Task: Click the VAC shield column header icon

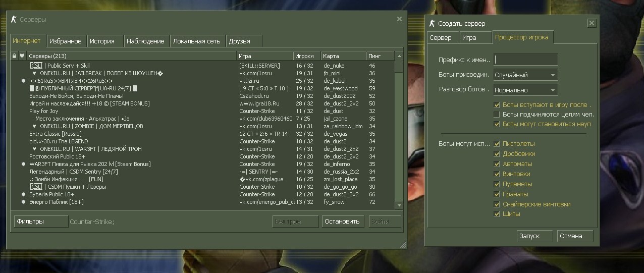Action: click(22, 56)
